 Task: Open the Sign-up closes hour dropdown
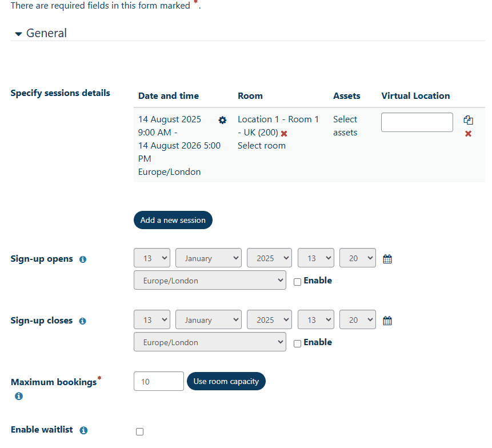coord(315,319)
